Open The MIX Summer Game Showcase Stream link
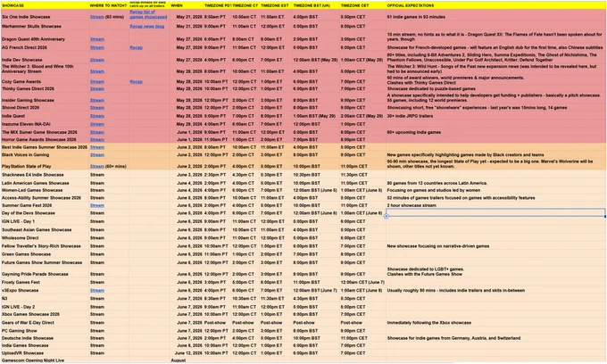Image resolution: width=607 pixels, height=364 pixels. coord(96,132)
